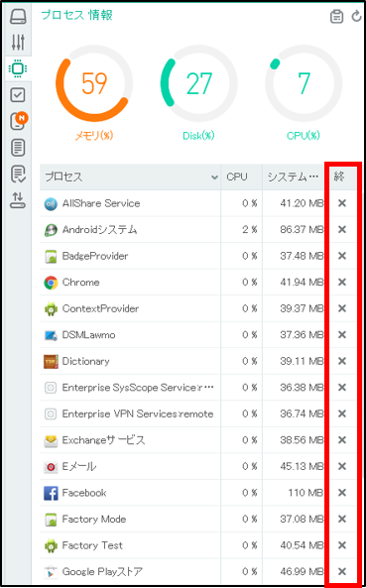Click the 終 column header
The height and width of the screenshot is (588, 366).
click(339, 177)
